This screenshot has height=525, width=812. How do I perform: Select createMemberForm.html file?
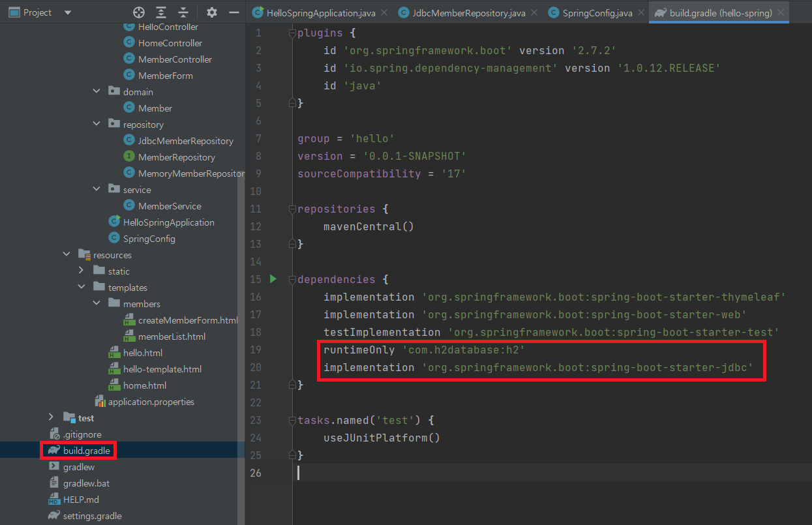tap(188, 320)
